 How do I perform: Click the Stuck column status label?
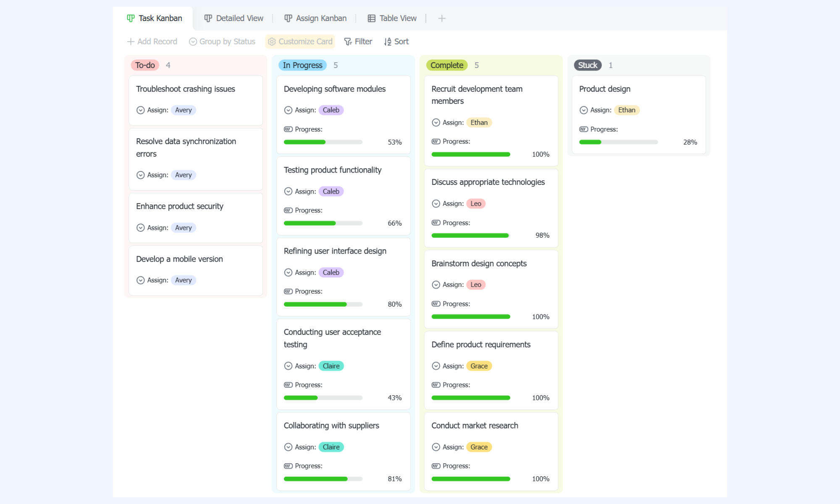pyautogui.click(x=588, y=65)
